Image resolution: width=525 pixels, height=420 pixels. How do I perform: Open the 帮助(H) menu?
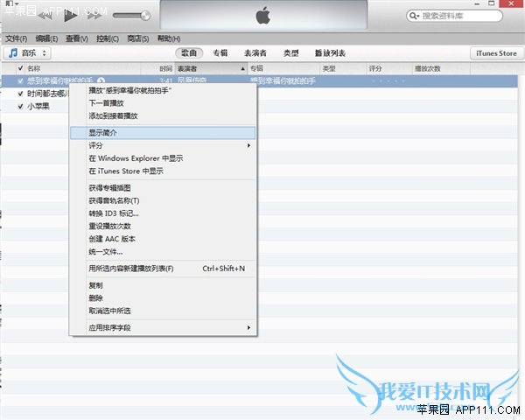click(x=169, y=38)
